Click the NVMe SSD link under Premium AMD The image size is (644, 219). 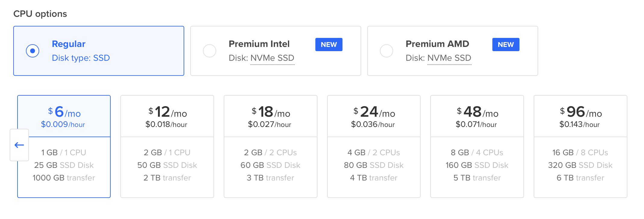click(x=449, y=58)
